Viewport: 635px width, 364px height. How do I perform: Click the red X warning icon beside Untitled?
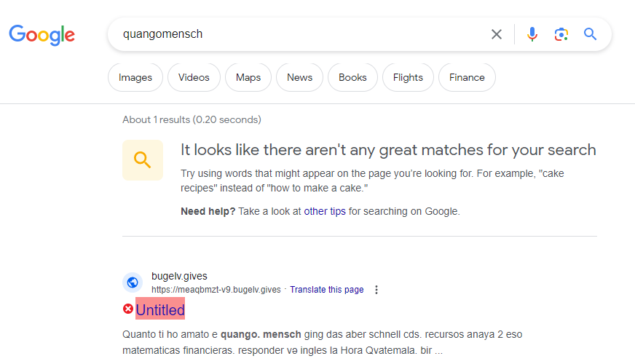pos(128,309)
